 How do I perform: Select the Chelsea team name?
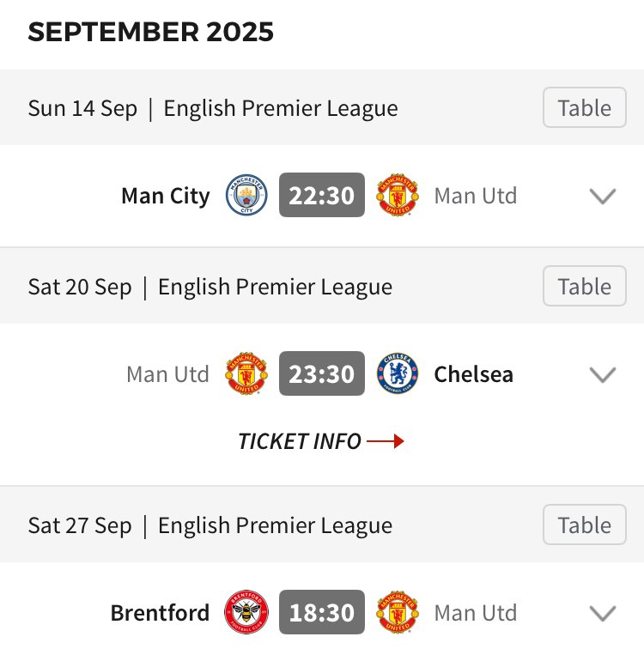point(474,374)
